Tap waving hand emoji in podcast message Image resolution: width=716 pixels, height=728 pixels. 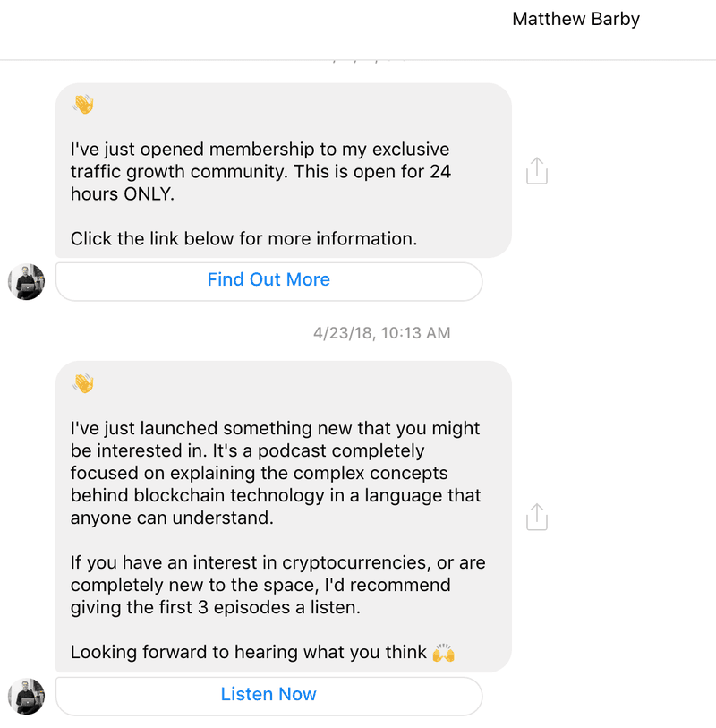coord(83,383)
